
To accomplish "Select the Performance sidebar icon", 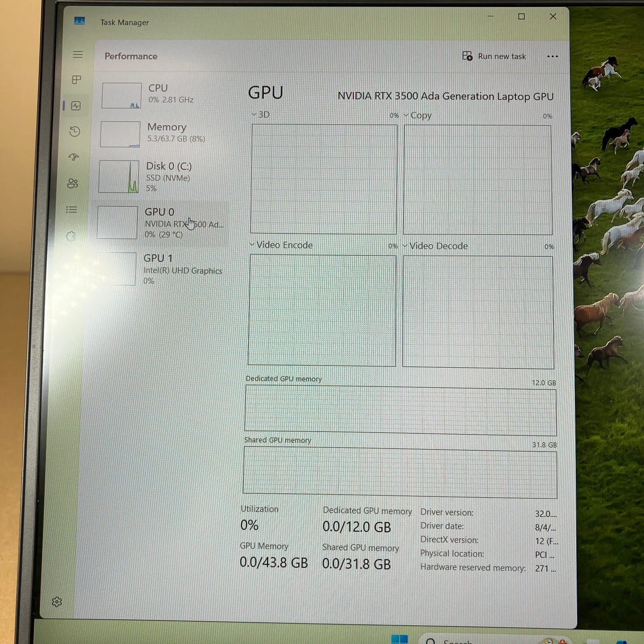I will click(77, 106).
